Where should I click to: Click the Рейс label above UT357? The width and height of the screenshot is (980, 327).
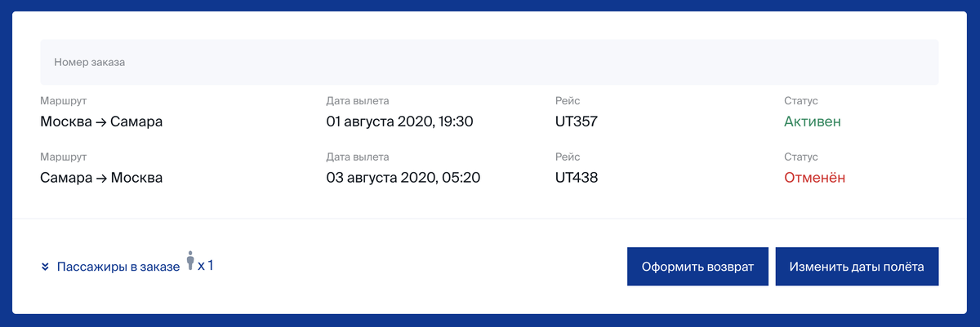point(568,101)
